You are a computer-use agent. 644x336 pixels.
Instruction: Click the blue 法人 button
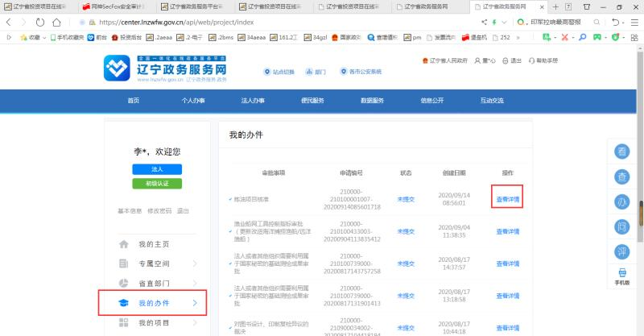(157, 168)
